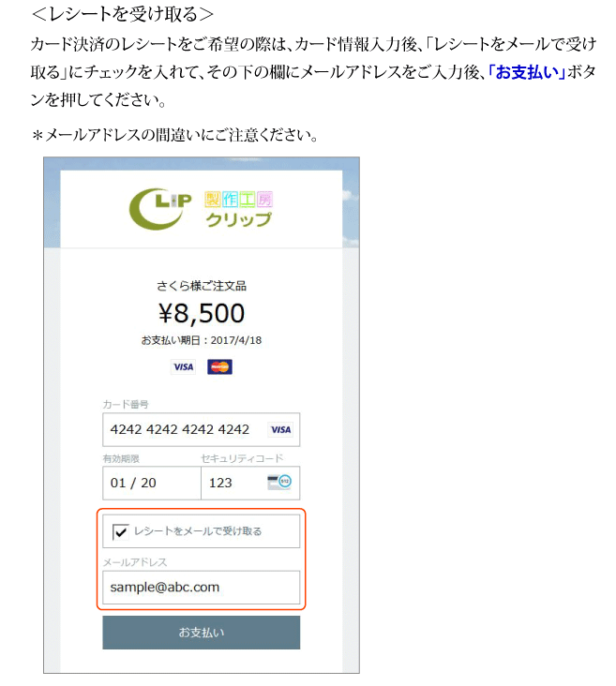The image size is (616, 686).
Task: Click the security code card hint icon
Action: click(x=279, y=482)
